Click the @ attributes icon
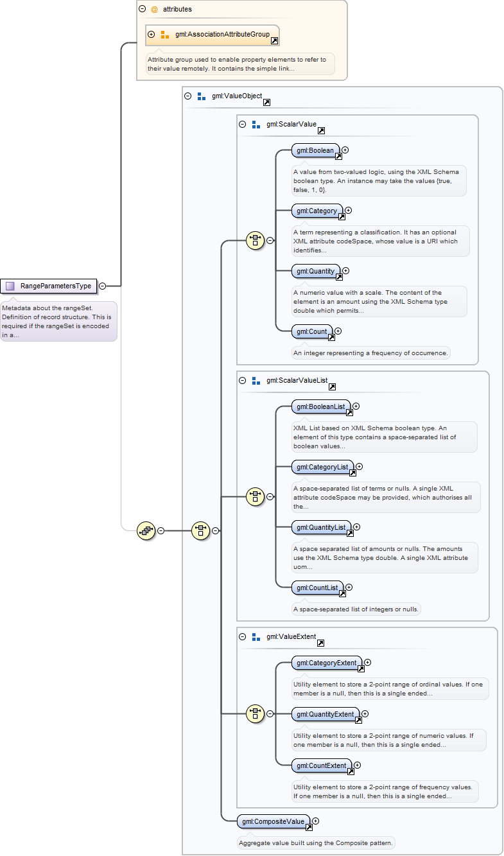 (154, 10)
